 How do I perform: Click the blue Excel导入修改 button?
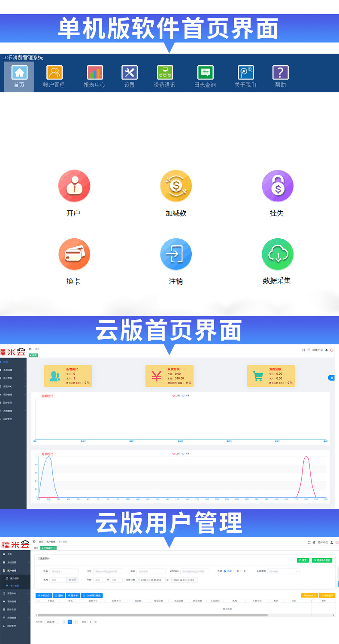click(92, 595)
